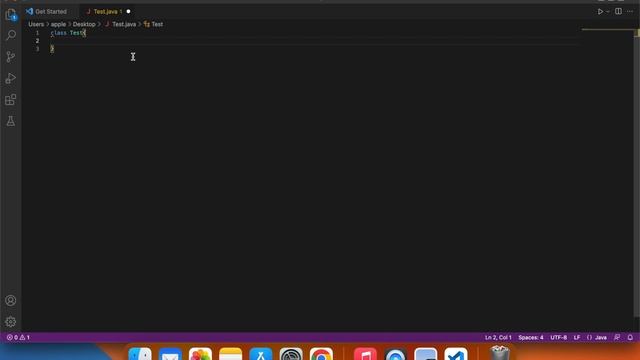
Task: Click Ln 2, Col 1 go-to-line indicator
Action: pyautogui.click(x=498, y=338)
